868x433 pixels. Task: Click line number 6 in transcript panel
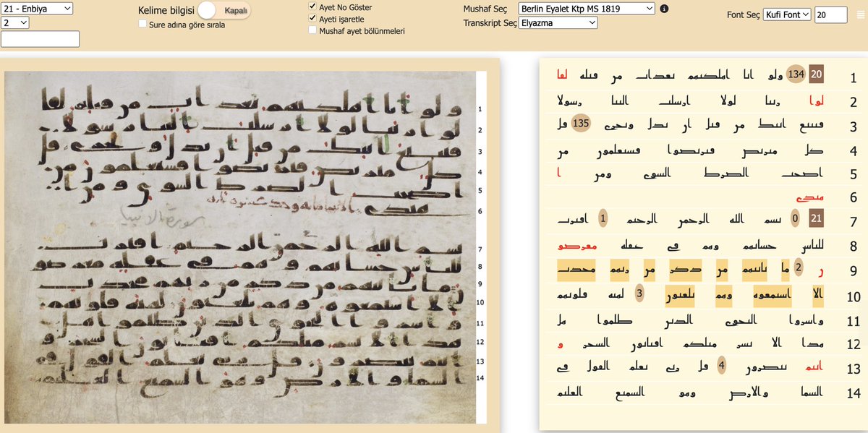[854, 198]
